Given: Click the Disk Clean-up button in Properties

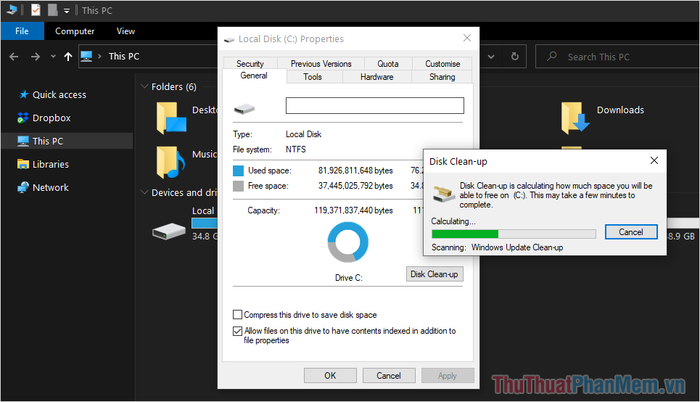Looking at the screenshot, I should pyautogui.click(x=434, y=274).
